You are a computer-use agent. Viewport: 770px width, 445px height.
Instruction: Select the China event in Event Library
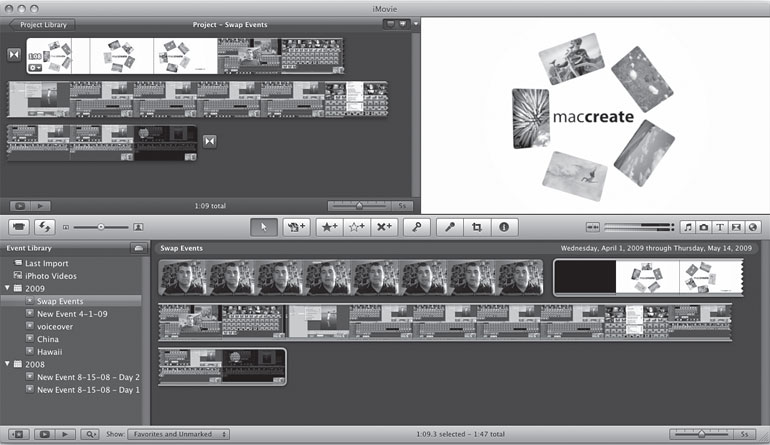tap(48, 339)
